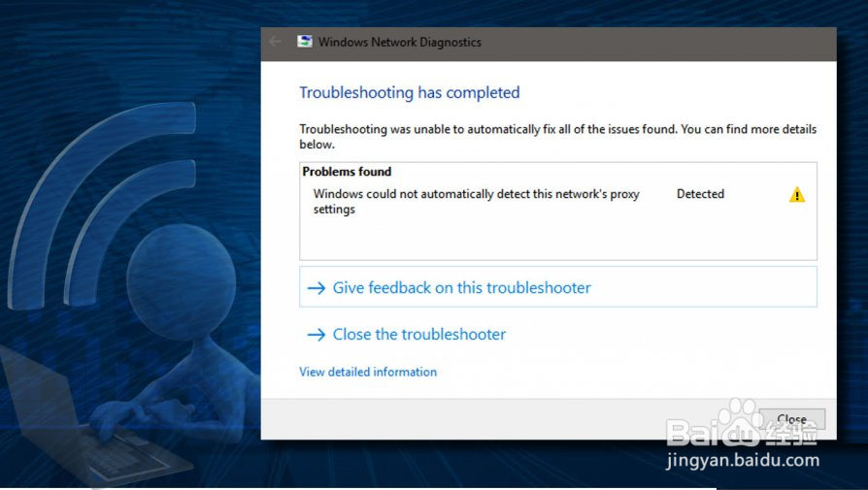Click the Windows Network Diagnostics window title
Image resolution: width=868 pixels, height=490 pixels.
(x=400, y=42)
